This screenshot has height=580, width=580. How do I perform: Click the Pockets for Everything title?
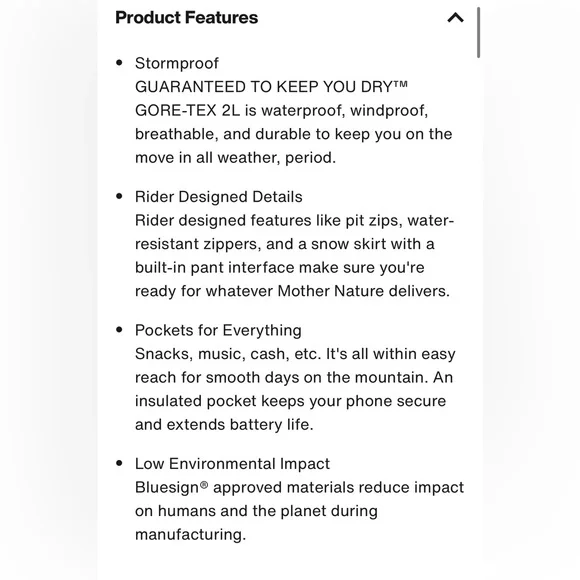click(218, 330)
